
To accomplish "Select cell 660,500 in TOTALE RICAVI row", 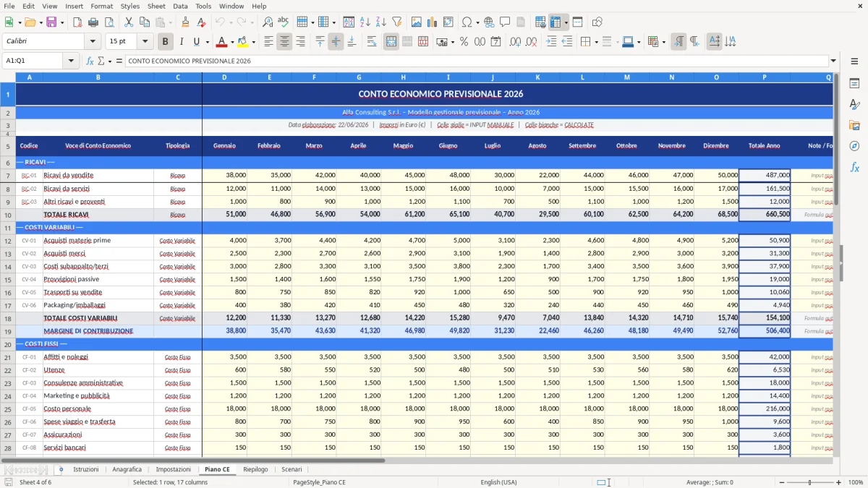I will click(x=765, y=215).
